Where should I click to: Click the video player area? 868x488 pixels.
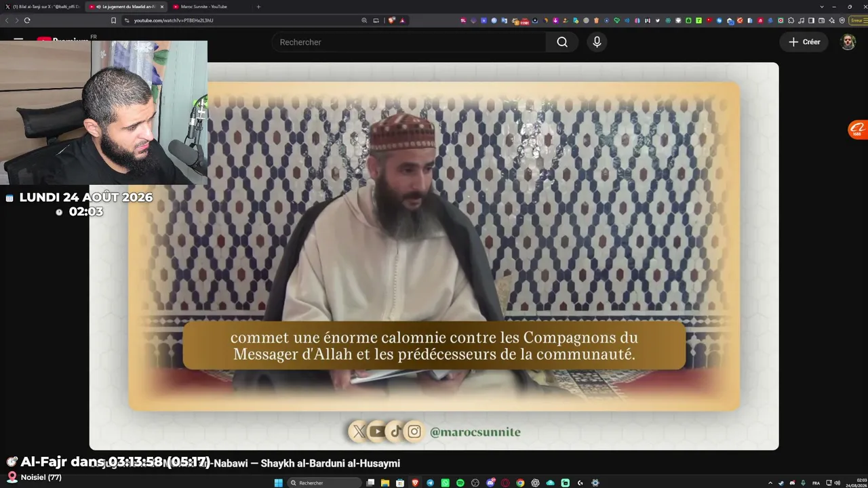434,256
